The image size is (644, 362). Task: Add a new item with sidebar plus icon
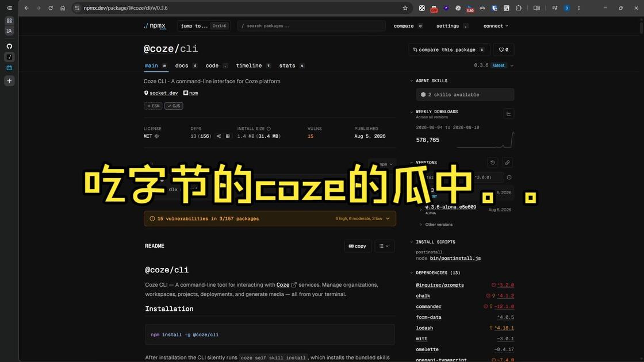9,81
